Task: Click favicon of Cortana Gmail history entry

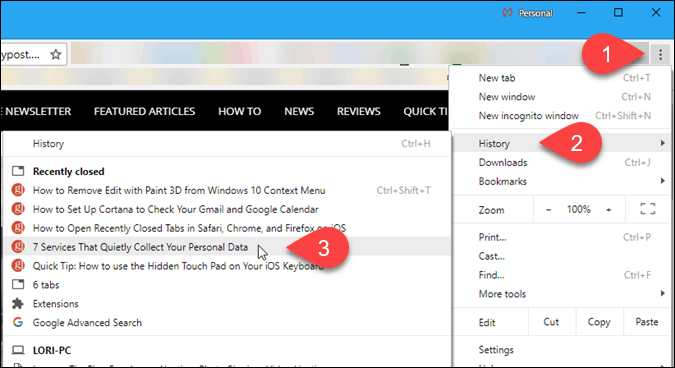Action: click(x=18, y=209)
